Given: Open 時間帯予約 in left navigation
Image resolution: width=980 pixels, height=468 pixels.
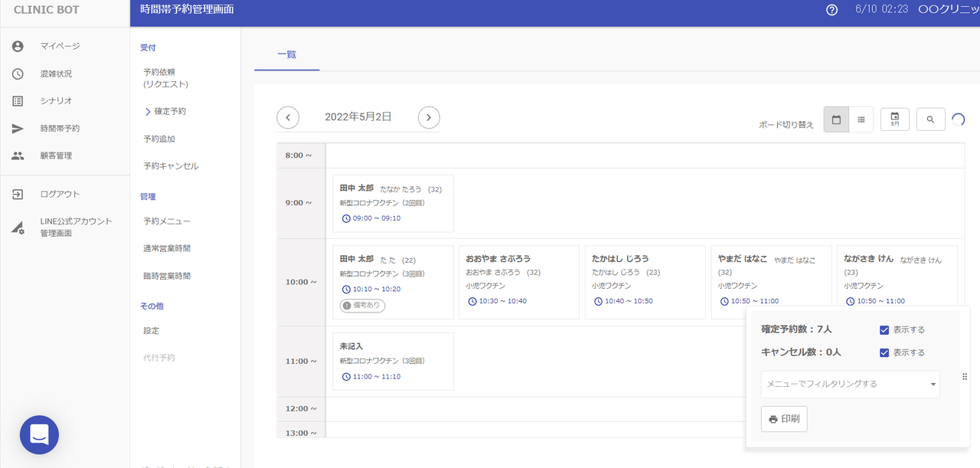Looking at the screenshot, I should point(60,129).
